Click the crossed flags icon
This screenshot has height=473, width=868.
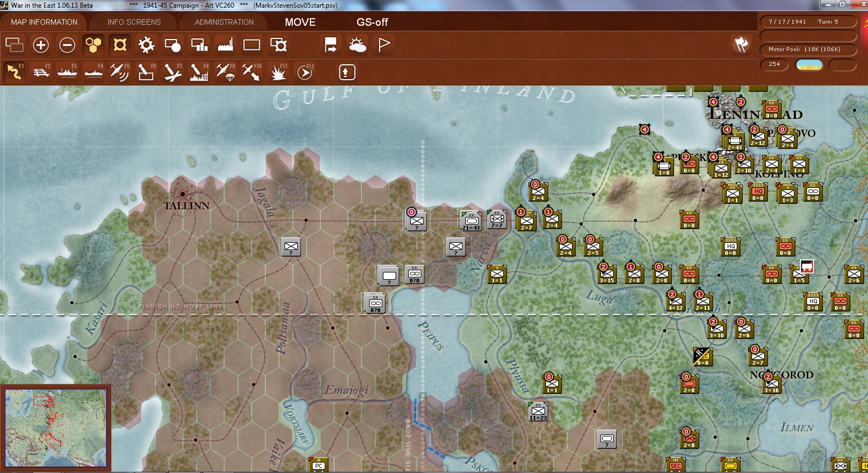741,44
